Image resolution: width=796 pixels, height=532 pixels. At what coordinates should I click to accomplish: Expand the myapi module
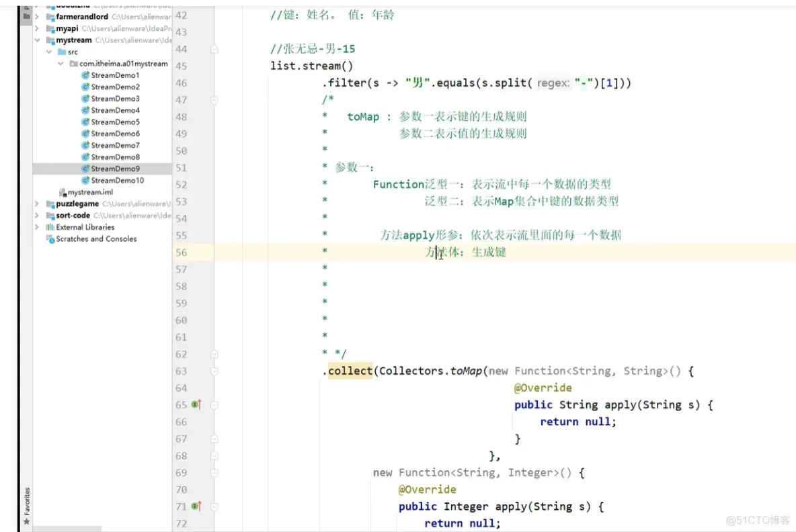tap(37, 28)
